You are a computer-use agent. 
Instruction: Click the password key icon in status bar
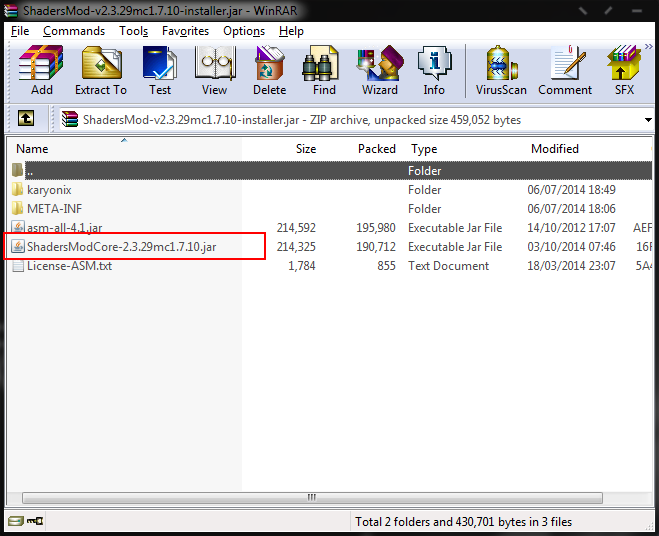[35, 521]
